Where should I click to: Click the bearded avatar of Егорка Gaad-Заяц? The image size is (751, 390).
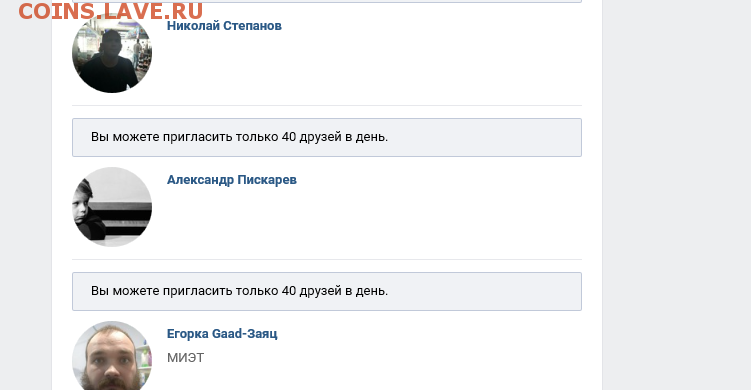pyautogui.click(x=112, y=356)
